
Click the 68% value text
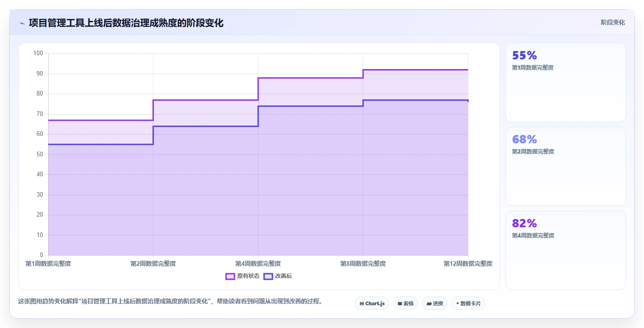click(x=524, y=139)
